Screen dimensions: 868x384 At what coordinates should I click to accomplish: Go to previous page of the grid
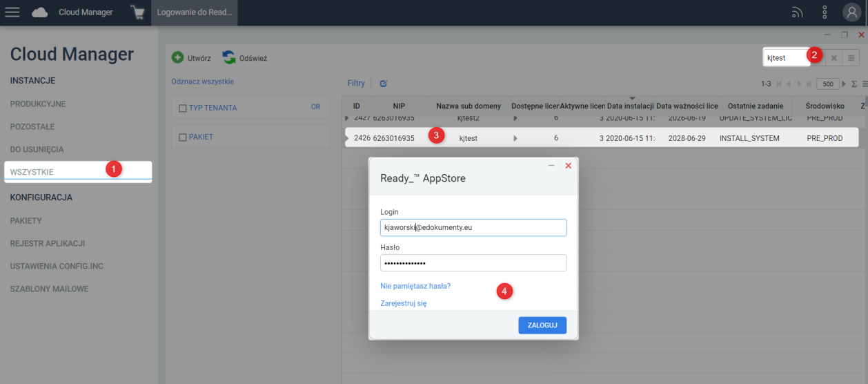tap(790, 84)
